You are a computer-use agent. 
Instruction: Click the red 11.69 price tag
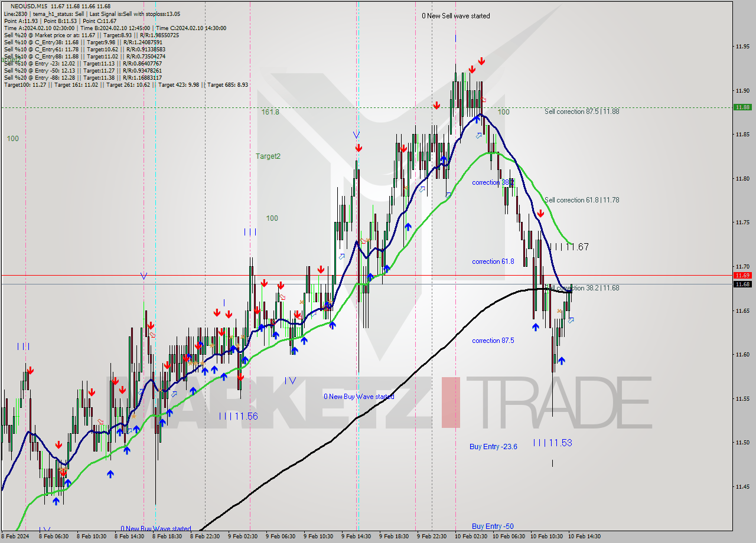coord(742,276)
